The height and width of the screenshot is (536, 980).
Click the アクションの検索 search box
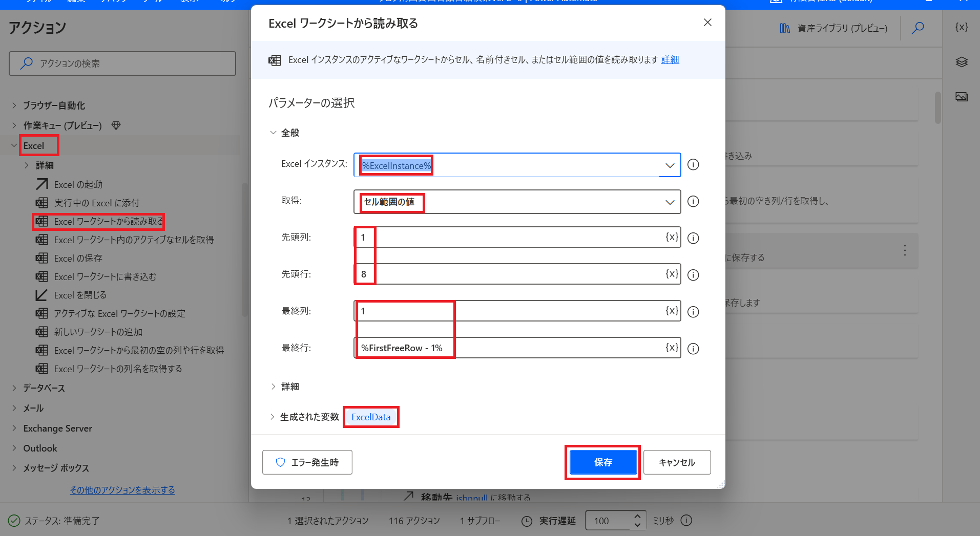(x=122, y=63)
